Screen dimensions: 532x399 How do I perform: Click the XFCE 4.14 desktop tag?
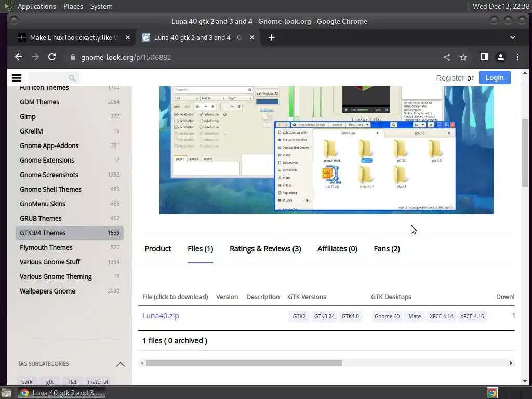(x=442, y=316)
